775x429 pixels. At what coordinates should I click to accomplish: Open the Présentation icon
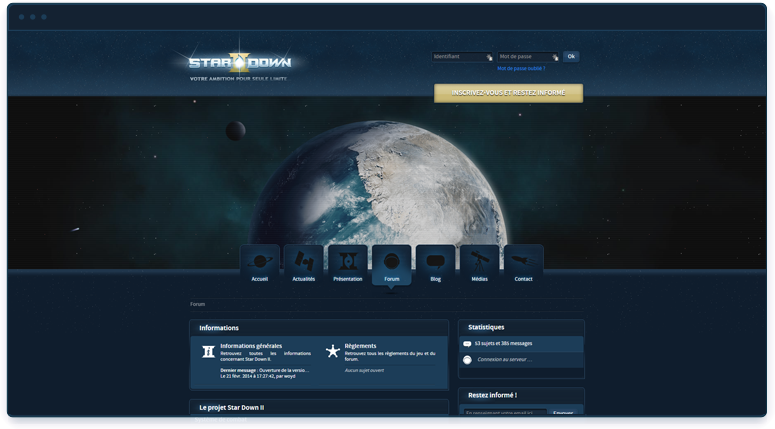click(x=347, y=261)
